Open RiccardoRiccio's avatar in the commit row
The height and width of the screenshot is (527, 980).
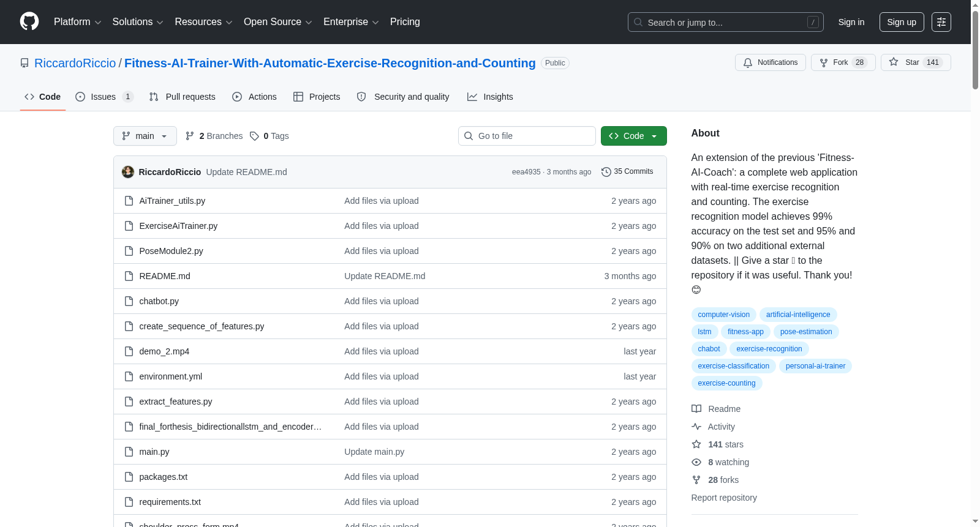pos(128,172)
